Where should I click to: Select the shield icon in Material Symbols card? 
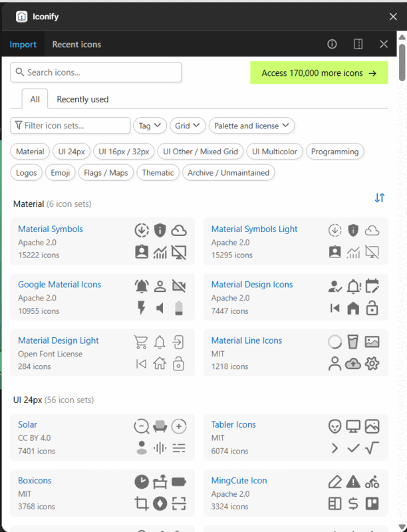160,230
